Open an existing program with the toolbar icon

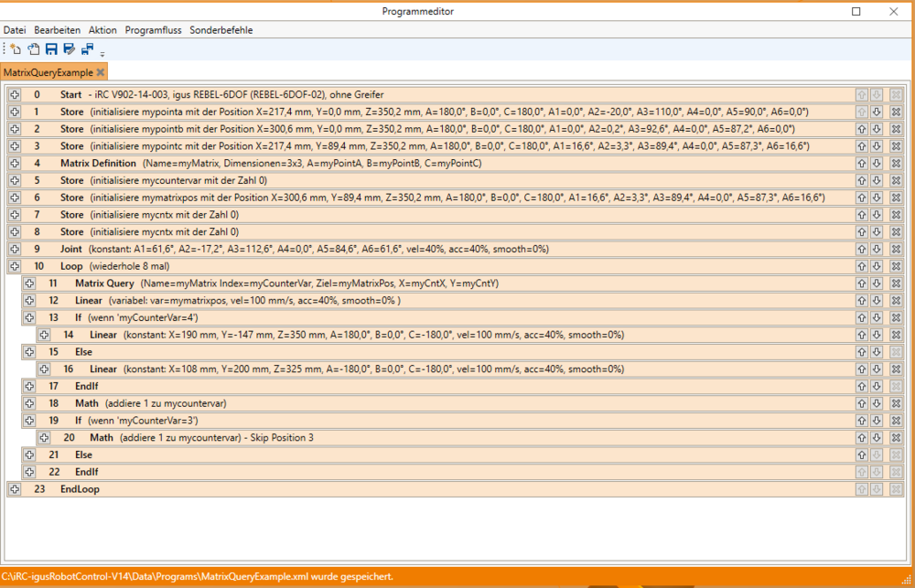[x=33, y=48]
